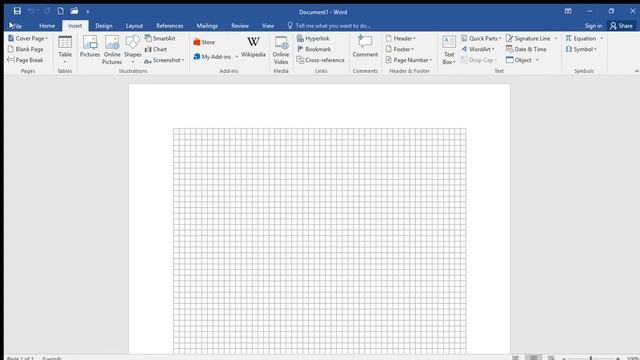The image size is (640, 360).
Task: Switch to Print Layout view
Action: tap(533, 358)
